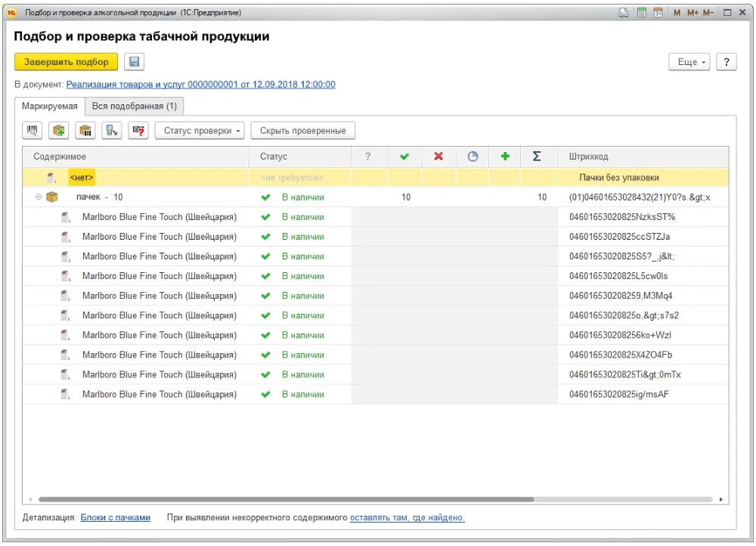Click the barcode scan toolbar icon
Screen dimensions: 756x546
point(33,130)
